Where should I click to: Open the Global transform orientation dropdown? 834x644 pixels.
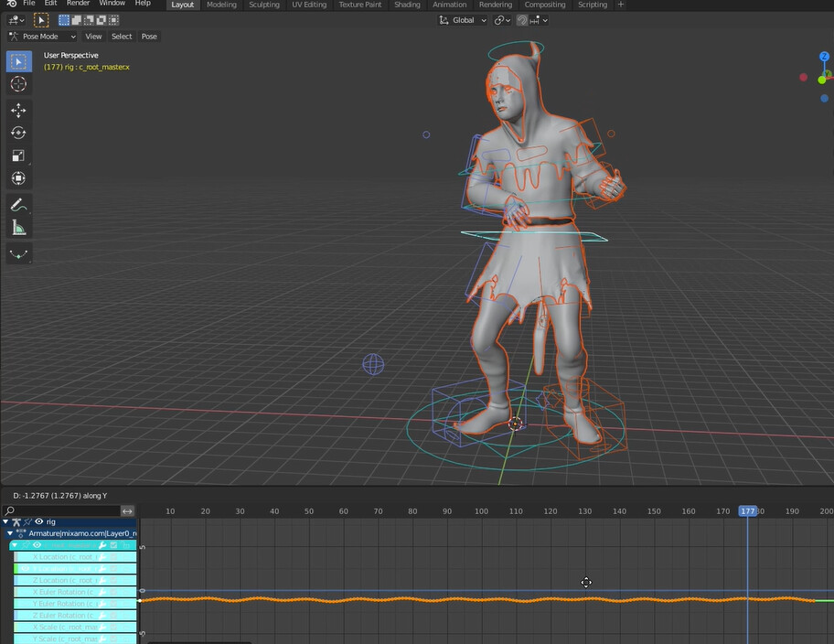(x=462, y=19)
